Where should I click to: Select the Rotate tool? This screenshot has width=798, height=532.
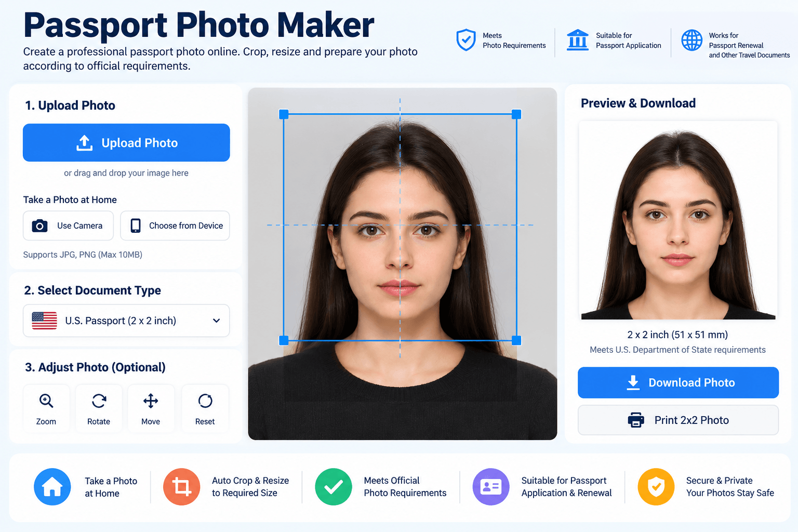coord(99,409)
